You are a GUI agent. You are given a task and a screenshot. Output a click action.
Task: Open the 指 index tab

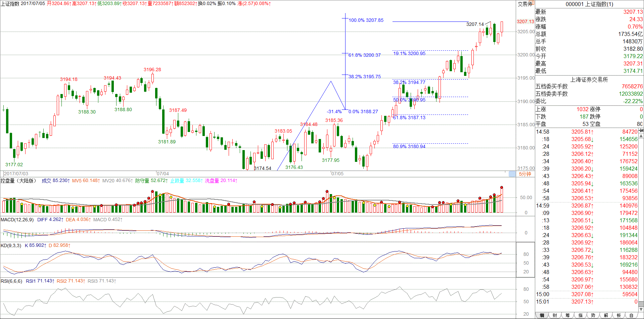pyautogui.click(x=580, y=315)
